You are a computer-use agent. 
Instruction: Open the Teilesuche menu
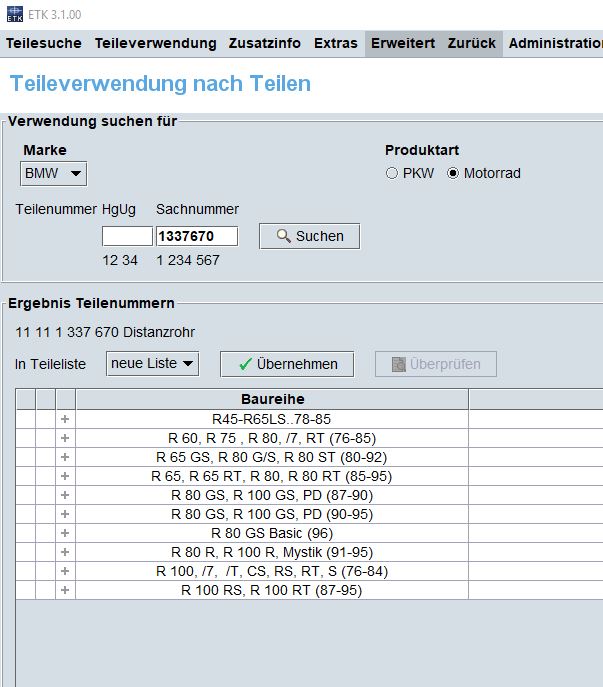(x=44, y=43)
